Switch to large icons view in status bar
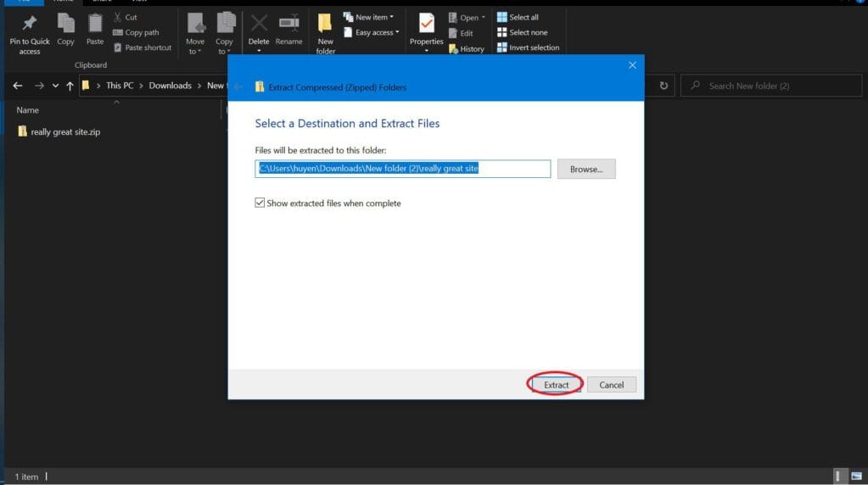868x485 pixels. pyautogui.click(x=856, y=477)
